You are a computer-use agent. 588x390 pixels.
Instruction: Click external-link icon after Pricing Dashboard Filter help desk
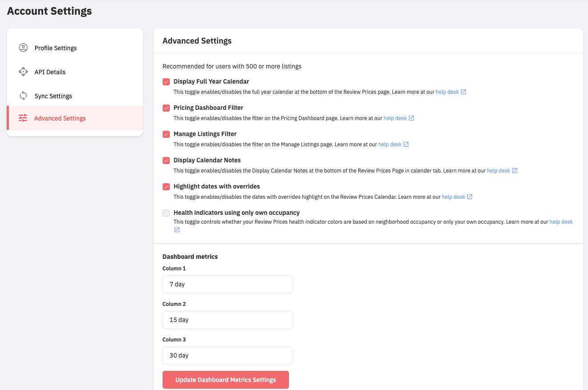point(412,118)
